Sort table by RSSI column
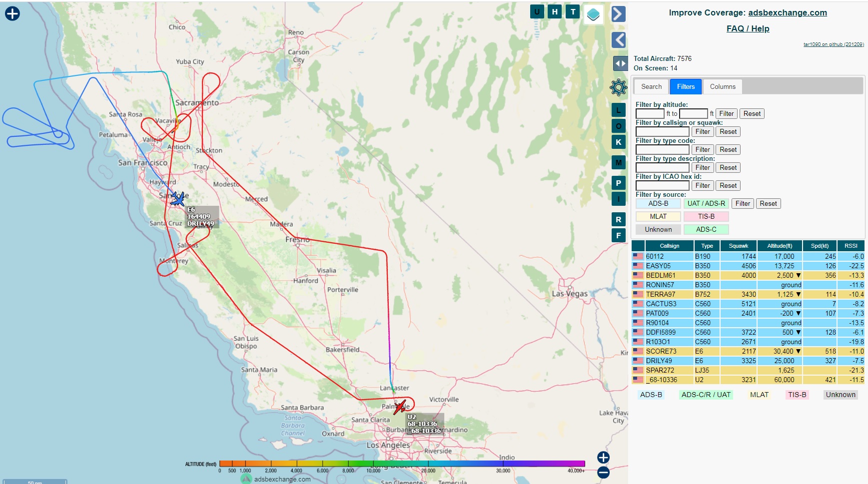The height and width of the screenshot is (484, 868). pos(851,246)
